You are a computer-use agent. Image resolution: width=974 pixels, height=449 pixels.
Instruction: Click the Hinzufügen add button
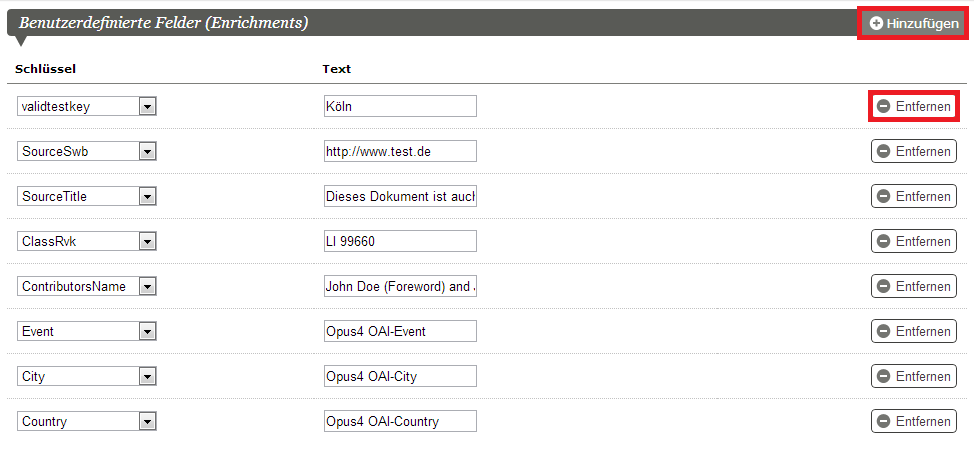point(913,24)
